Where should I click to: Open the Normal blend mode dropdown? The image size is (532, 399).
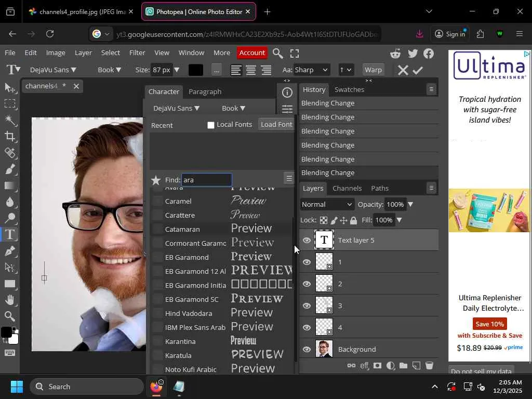(x=327, y=204)
